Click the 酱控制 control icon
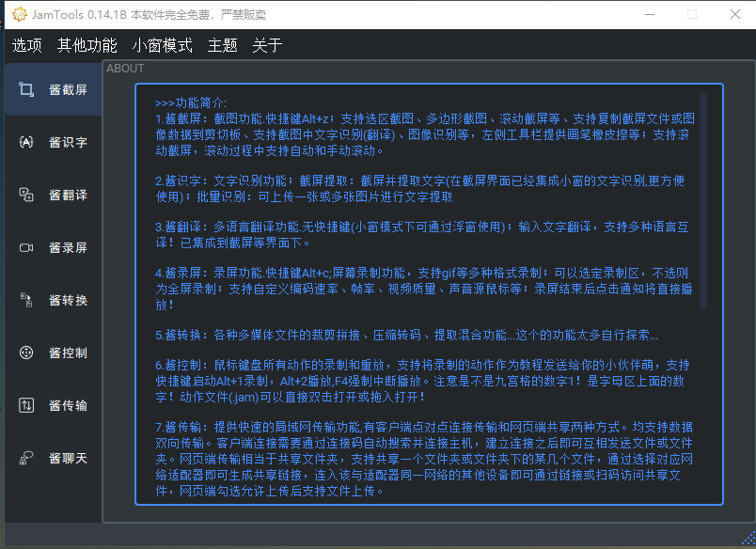 (26, 353)
